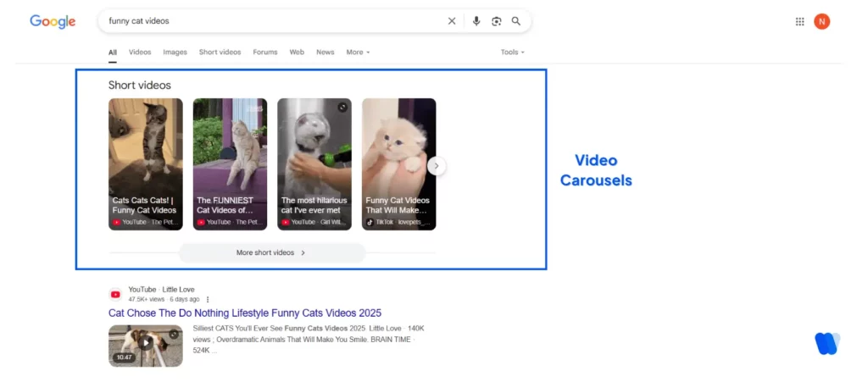Open the Google apps grid
Image resolution: width=868 pixels, height=382 pixels.
[x=800, y=21]
